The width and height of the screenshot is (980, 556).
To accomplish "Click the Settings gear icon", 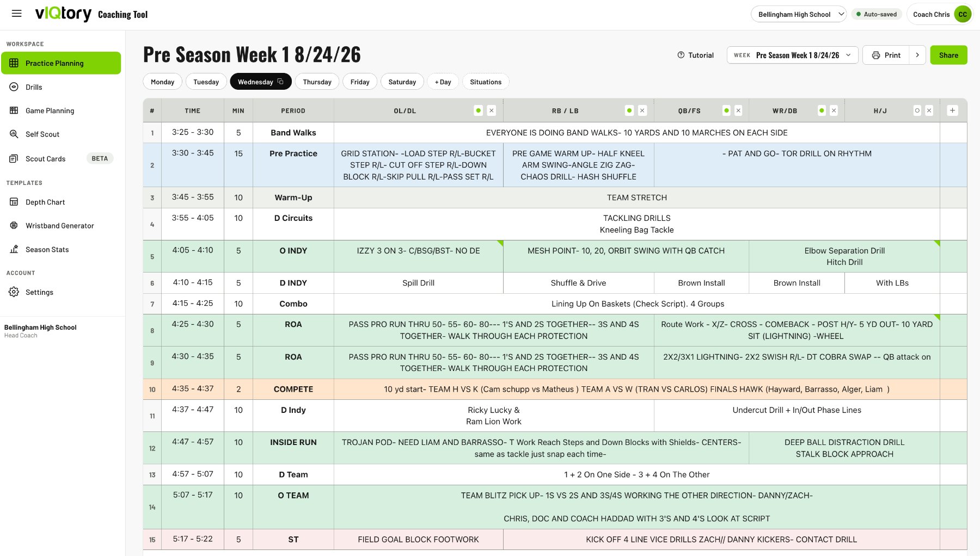I will coord(14,292).
